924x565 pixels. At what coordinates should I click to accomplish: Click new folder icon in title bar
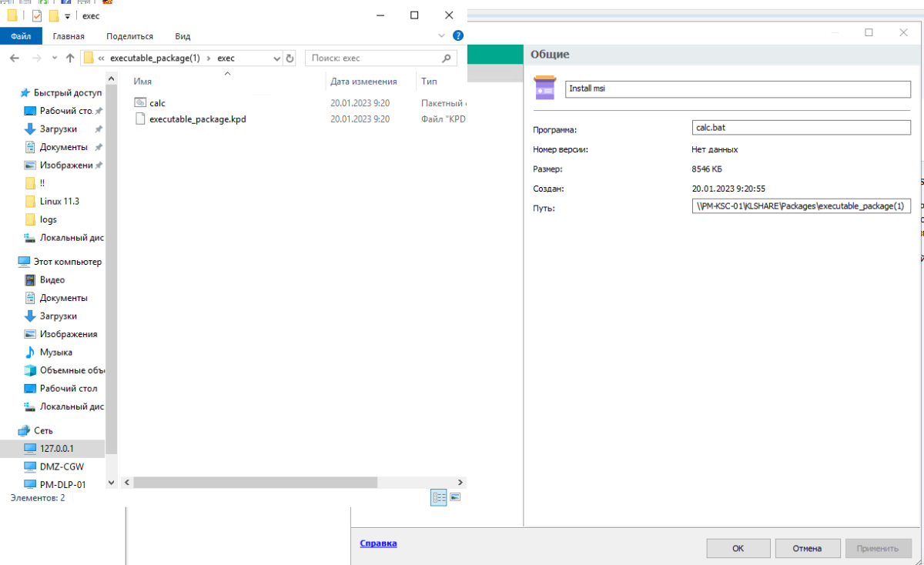pos(53,15)
